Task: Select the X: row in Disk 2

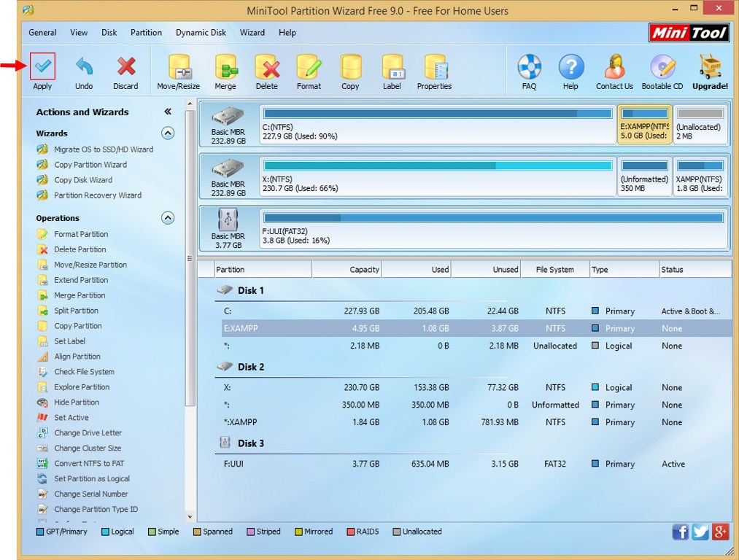Action: [476, 388]
